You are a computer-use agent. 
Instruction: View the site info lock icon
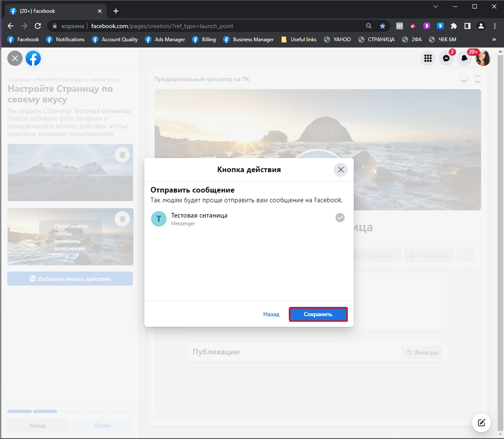55,26
